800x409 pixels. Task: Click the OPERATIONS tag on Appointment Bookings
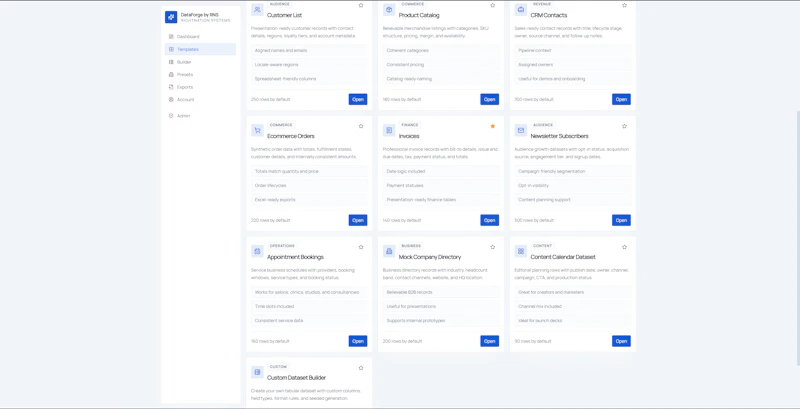point(282,246)
